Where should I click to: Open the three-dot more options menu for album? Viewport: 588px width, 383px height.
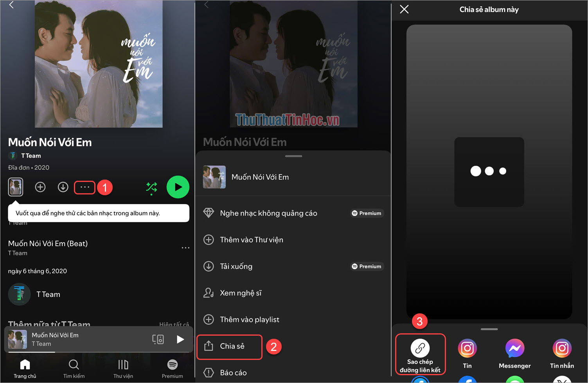(x=85, y=187)
